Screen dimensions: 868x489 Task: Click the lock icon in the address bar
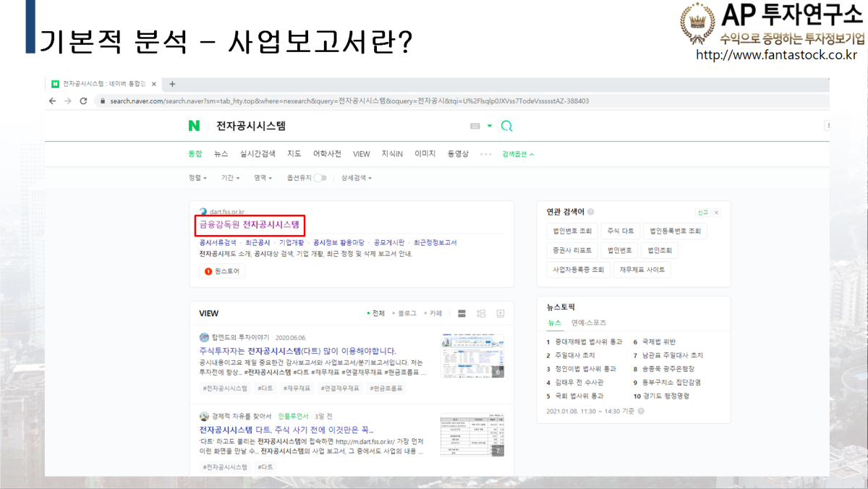[x=102, y=101]
